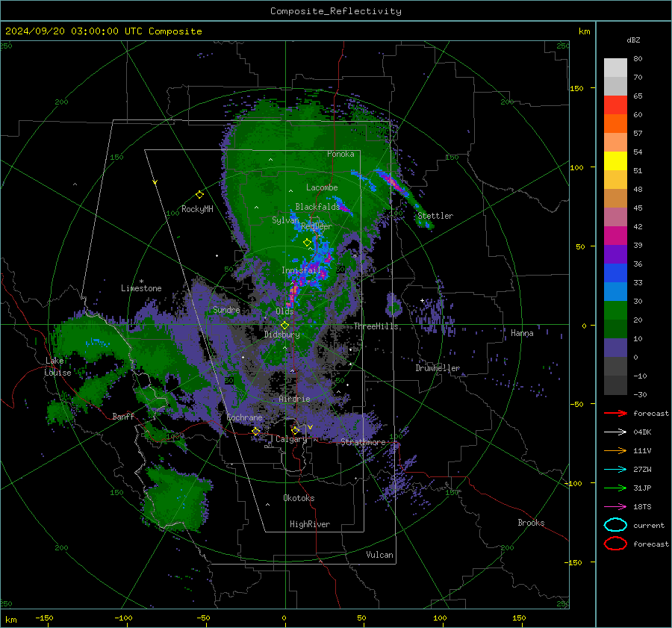
Task: Click the Banff label
Action: (123, 416)
